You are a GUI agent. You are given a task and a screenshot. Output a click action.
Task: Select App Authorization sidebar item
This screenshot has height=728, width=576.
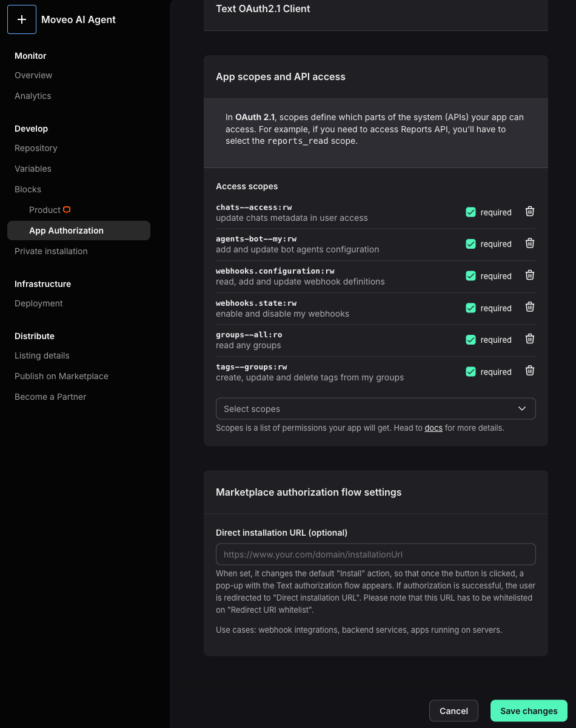79,231
